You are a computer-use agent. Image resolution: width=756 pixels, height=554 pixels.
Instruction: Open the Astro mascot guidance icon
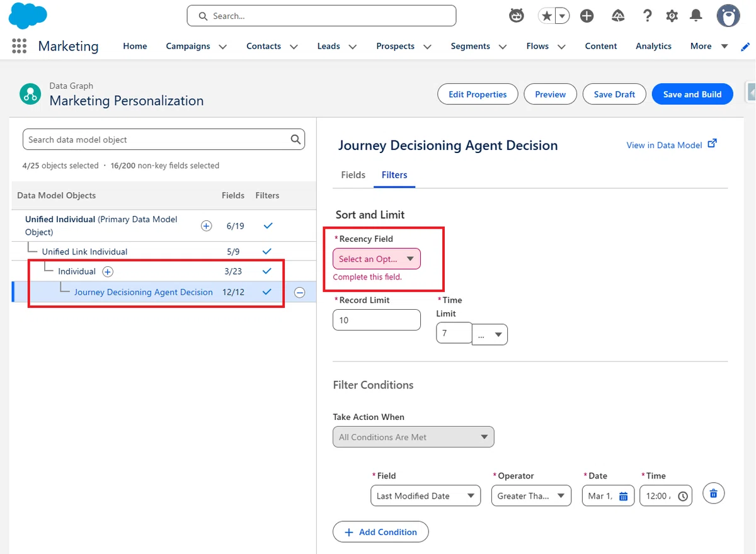[517, 16]
